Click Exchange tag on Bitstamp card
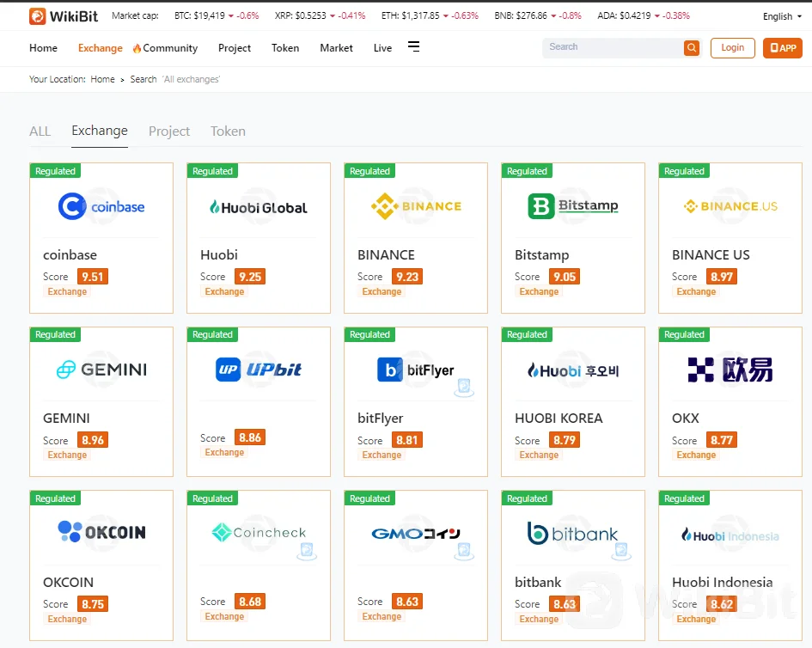This screenshot has width=812, height=648. tap(539, 291)
